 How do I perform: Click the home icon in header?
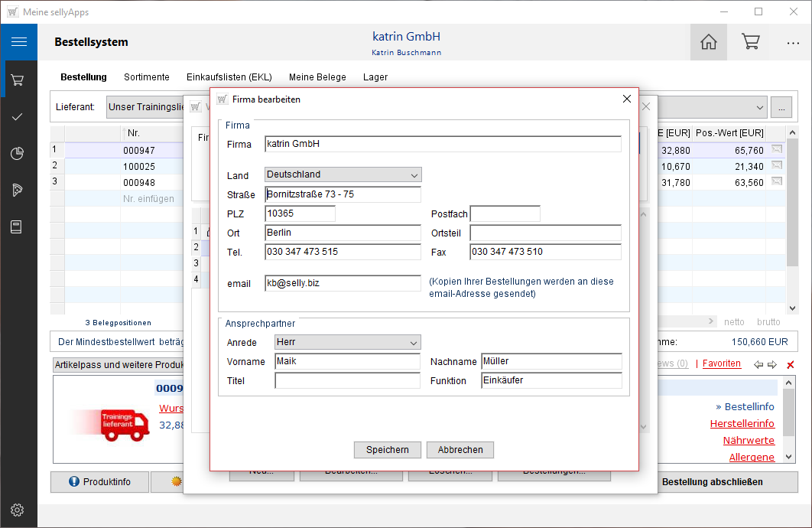708,42
